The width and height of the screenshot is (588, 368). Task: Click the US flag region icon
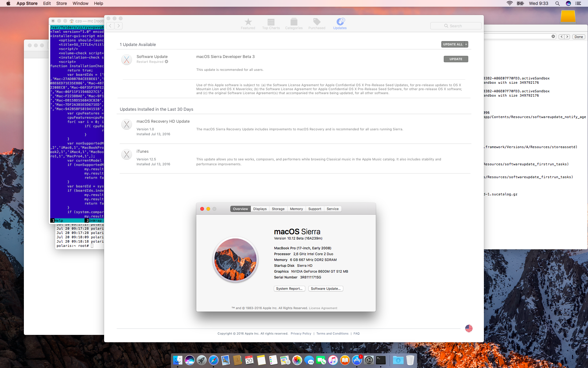(469, 328)
